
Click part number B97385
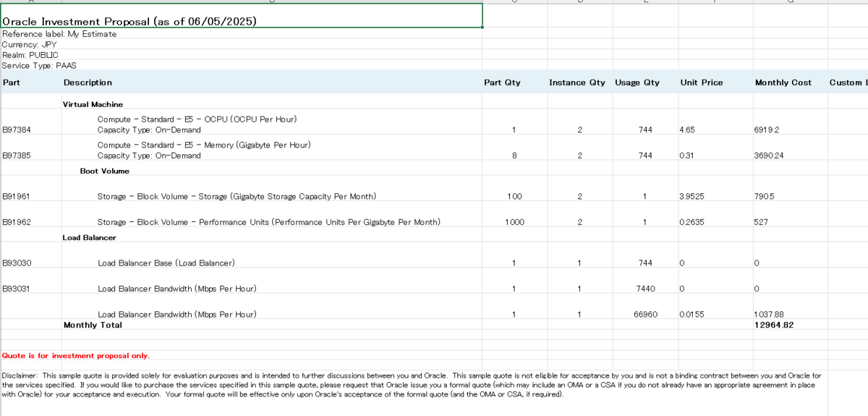pos(17,156)
